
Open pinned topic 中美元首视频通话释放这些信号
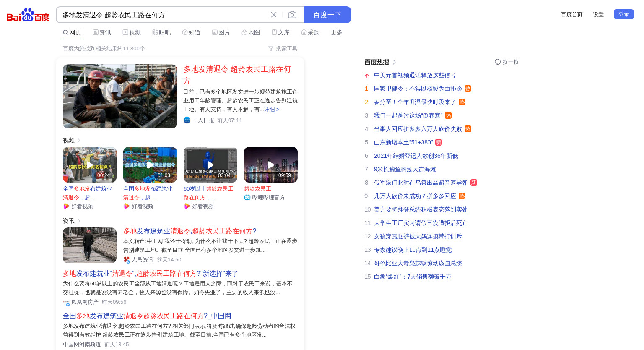tap(415, 75)
